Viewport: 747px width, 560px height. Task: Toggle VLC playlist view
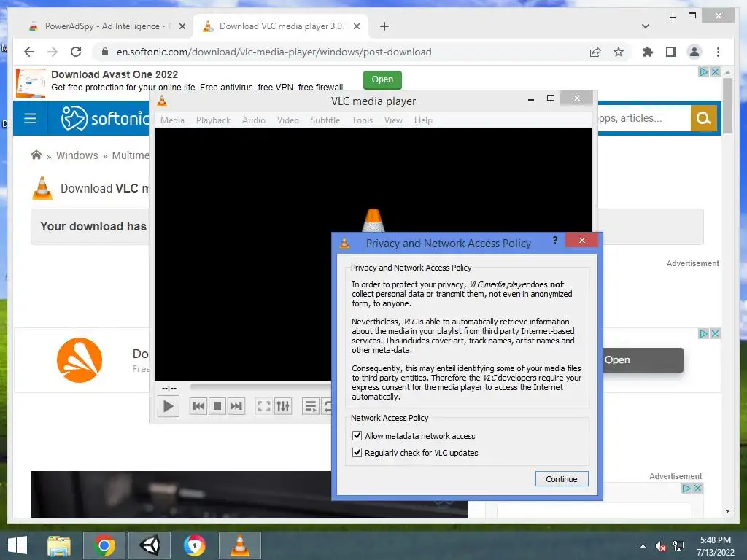pyautogui.click(x=310, y=406)
